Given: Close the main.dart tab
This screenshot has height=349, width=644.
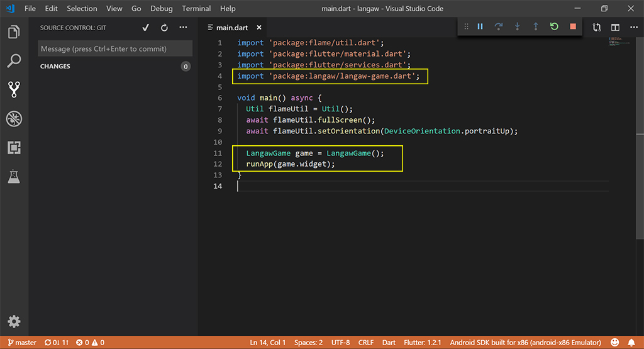Looking at the screenshot, I should pos(259,28).
